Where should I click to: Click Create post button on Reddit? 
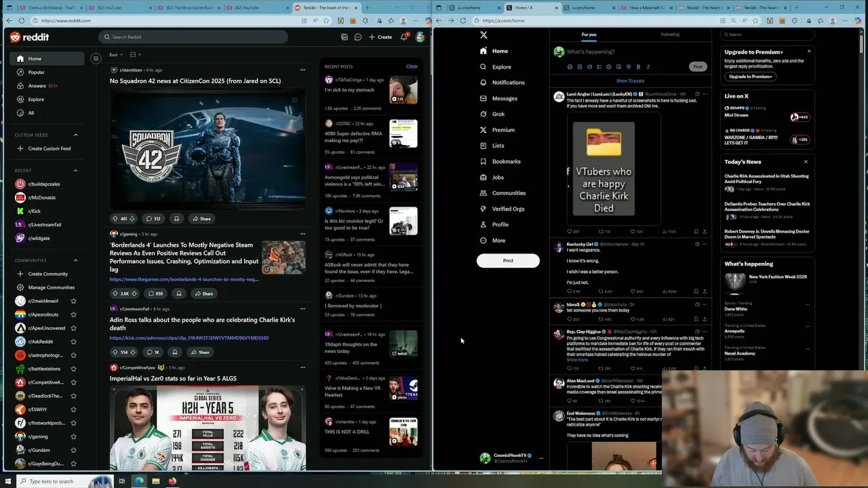[x=380, y=37]
